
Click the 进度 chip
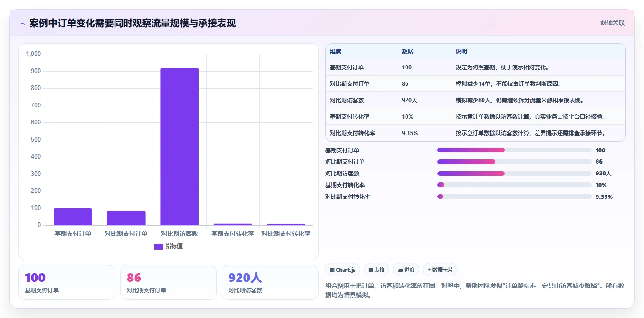406,270
